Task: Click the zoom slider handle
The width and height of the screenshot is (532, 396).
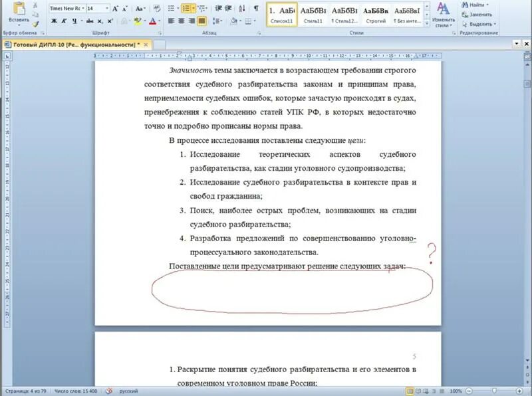Action: coord(494,391)
